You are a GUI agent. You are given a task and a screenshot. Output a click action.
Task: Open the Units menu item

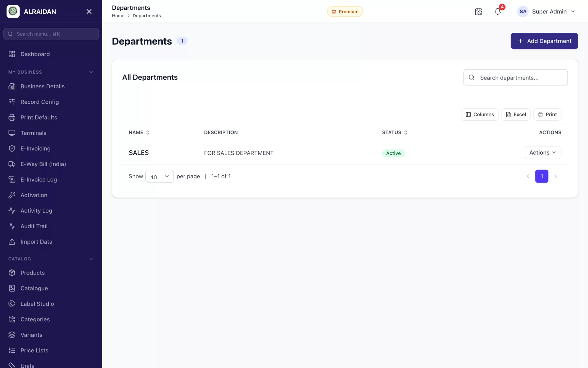(51, 364)
